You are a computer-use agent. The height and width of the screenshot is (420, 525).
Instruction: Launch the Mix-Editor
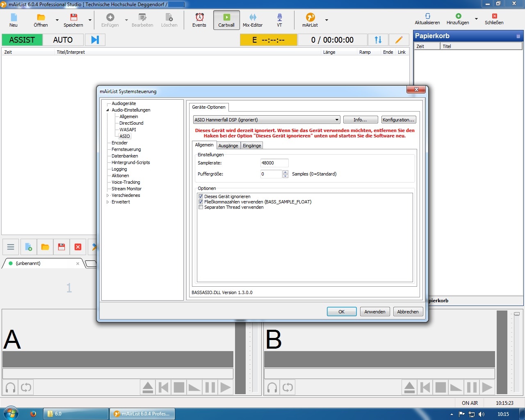pos(253,20)
